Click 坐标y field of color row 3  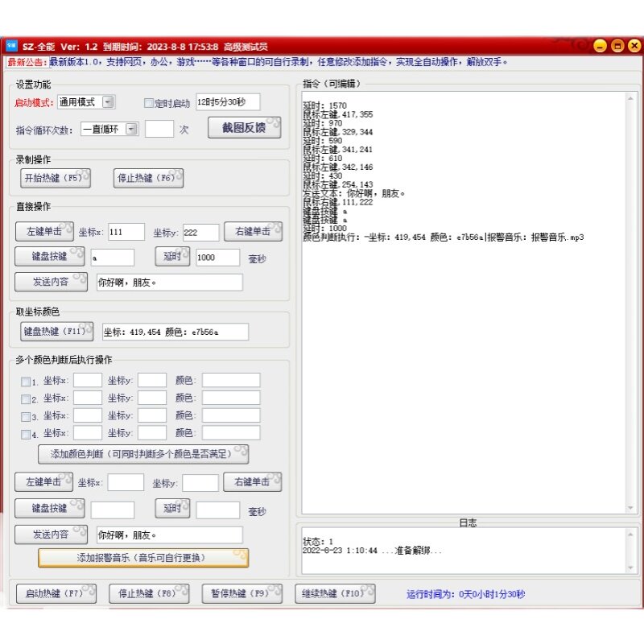152,415
